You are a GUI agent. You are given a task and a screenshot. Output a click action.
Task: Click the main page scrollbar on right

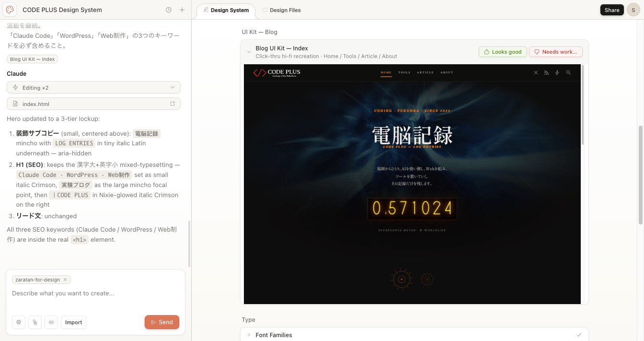coord(641,175)
